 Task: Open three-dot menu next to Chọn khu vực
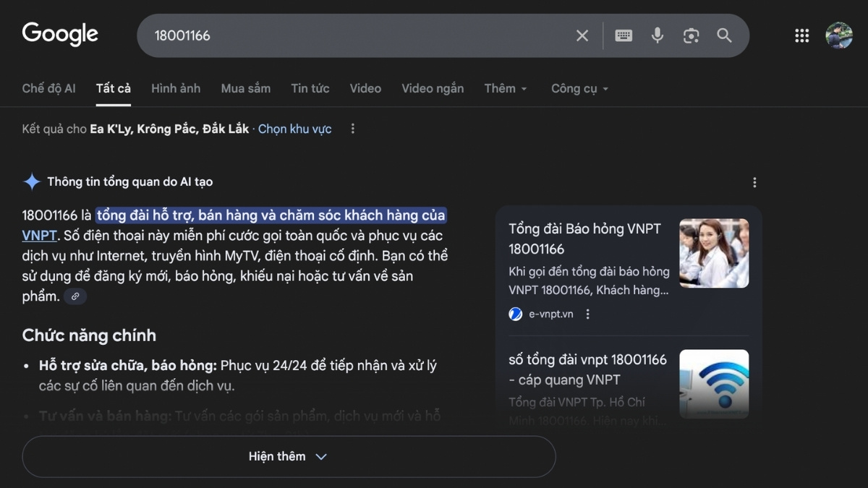pyautogui.click(x=352, y=128)
